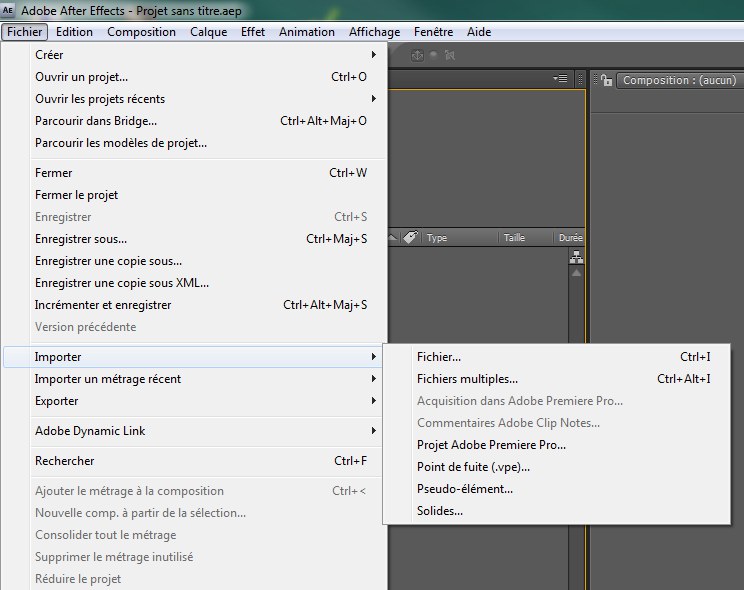
Task: Click the label tag column icon
Action: [410, 238]
